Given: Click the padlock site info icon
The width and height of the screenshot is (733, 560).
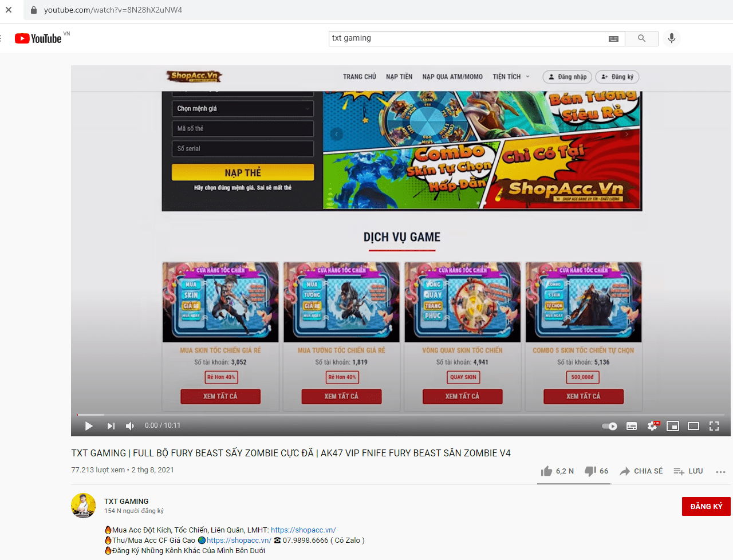Looking at the screenshot, I should click(33, 10).
